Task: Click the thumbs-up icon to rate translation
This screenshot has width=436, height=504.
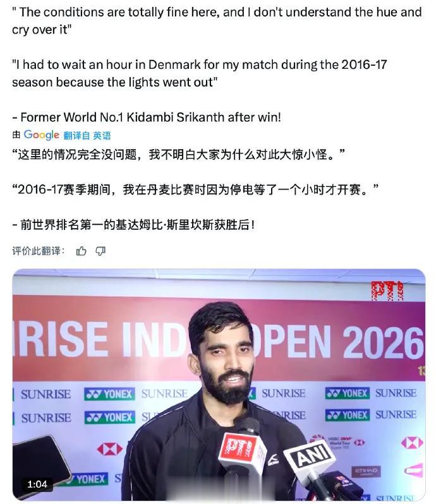Action: click(81, 251)
